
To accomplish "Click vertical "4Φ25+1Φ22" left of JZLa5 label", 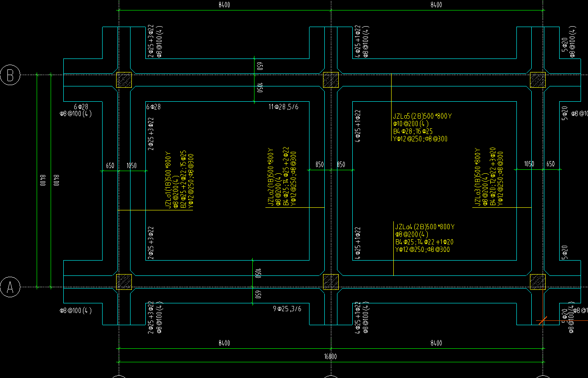I will tap(358, 127).
